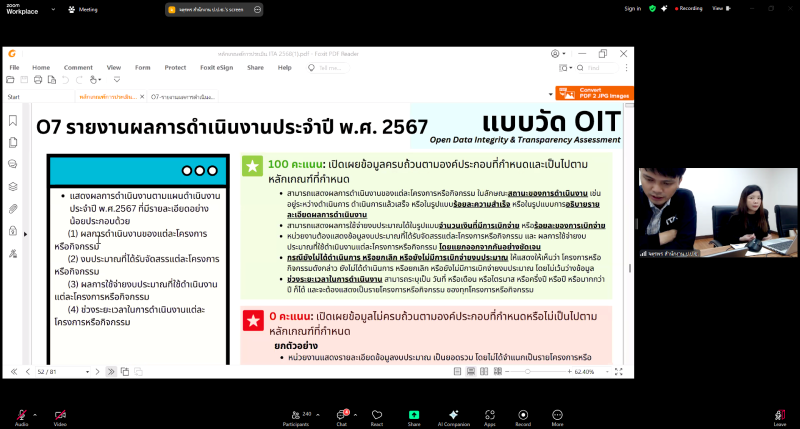Start Zoom meeting Record

click(x=522, y=414)
